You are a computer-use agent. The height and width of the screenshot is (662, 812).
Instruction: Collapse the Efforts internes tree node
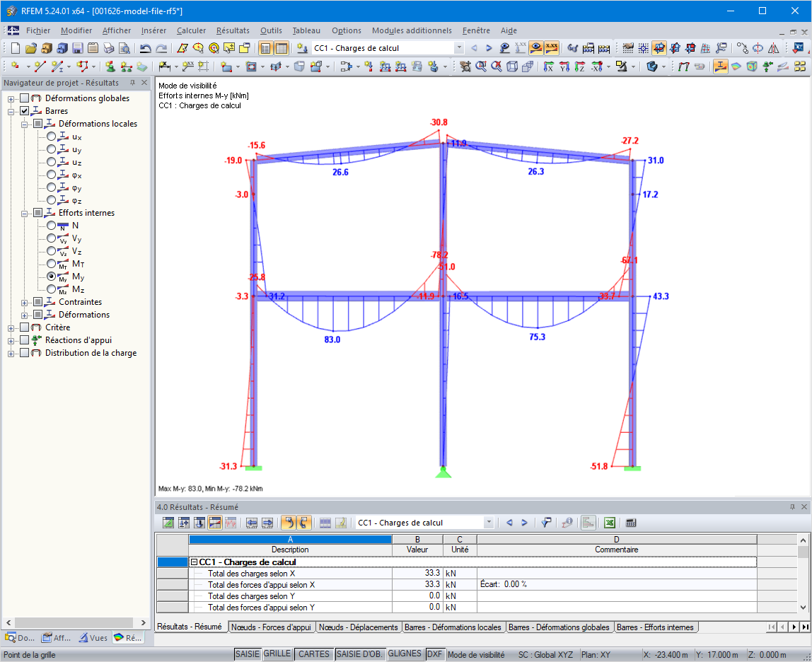pos(24,214)
